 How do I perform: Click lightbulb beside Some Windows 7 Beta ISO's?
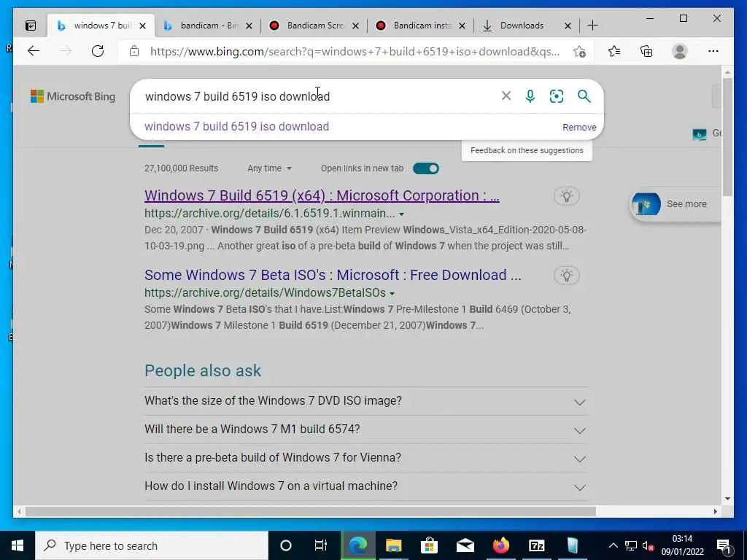(x=566, y=275)
